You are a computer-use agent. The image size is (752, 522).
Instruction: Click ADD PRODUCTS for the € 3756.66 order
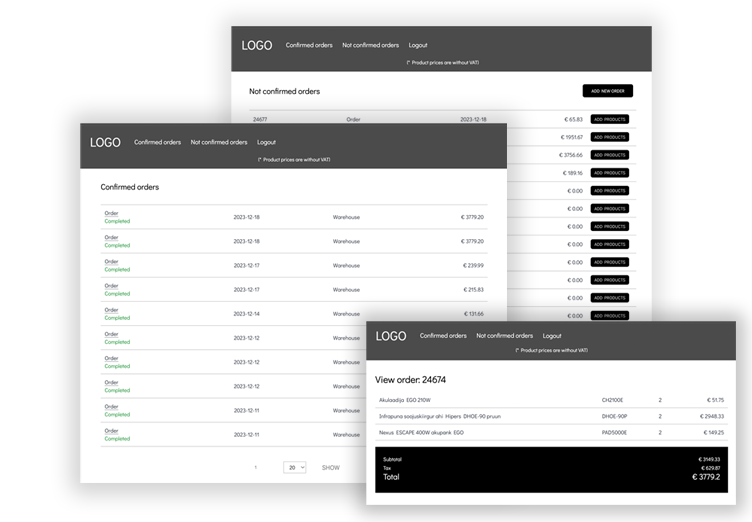(x=609, y=155)
